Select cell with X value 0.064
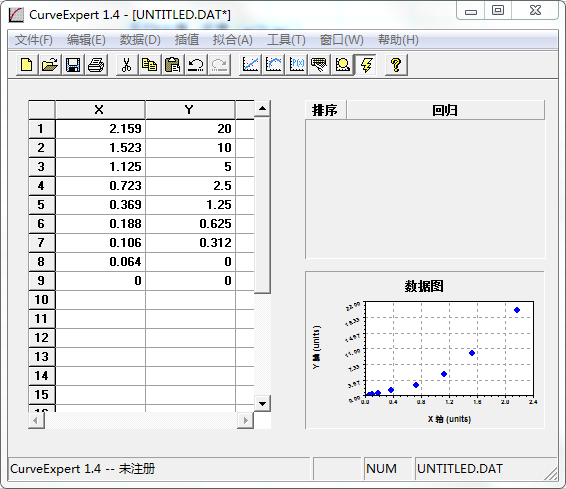 click(x=100, y=262)
